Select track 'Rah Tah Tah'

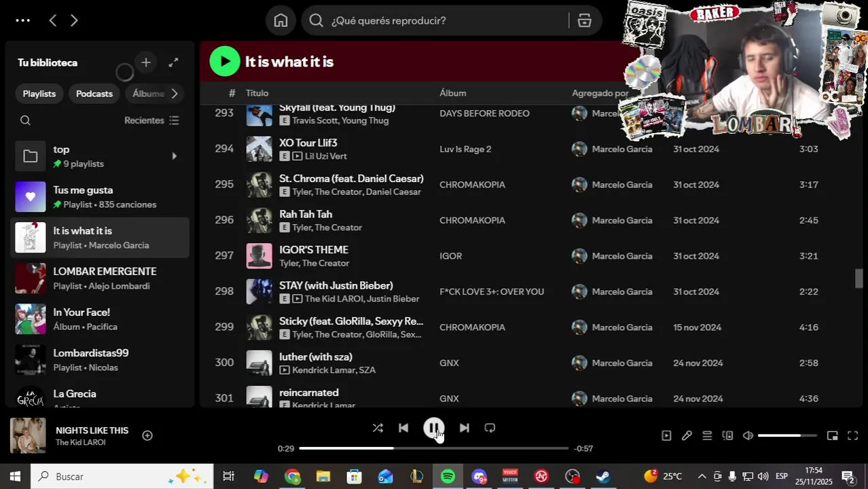click(x=306, y=214)
